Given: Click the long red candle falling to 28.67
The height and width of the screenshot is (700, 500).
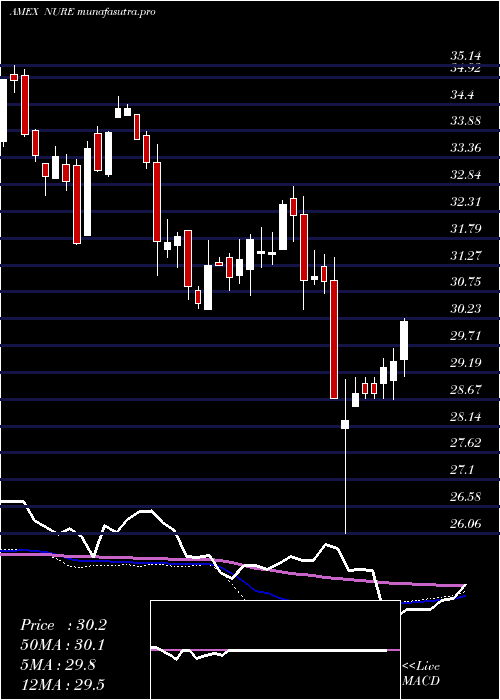Looking at the screenshot, I should [x=333, y=339].
